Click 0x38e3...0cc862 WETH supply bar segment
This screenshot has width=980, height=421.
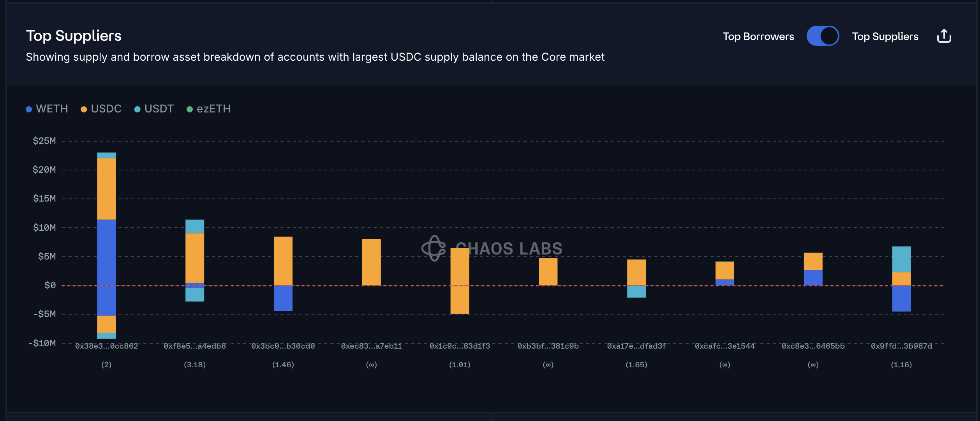point(106,252)
